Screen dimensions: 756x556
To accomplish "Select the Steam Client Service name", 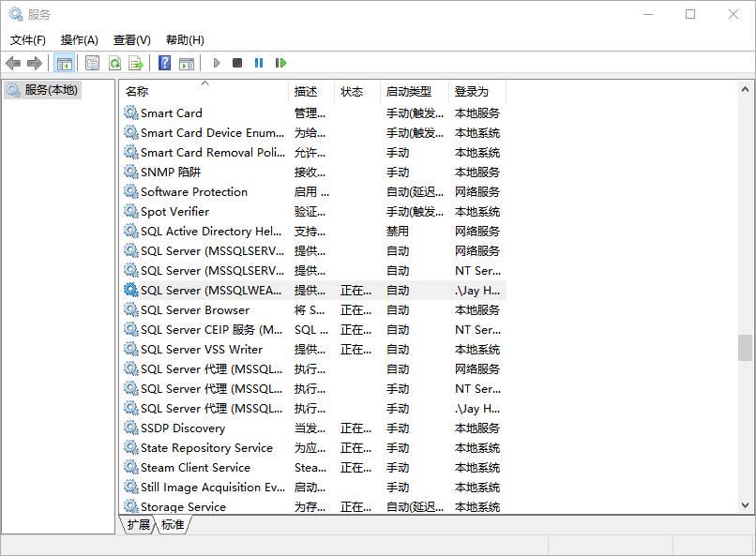I will pos(195,468).
